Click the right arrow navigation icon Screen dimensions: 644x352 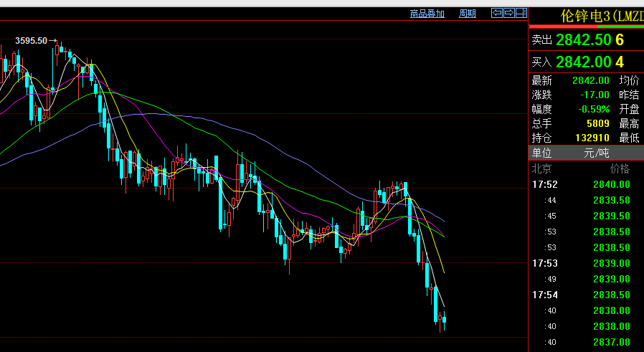[508, 13]
